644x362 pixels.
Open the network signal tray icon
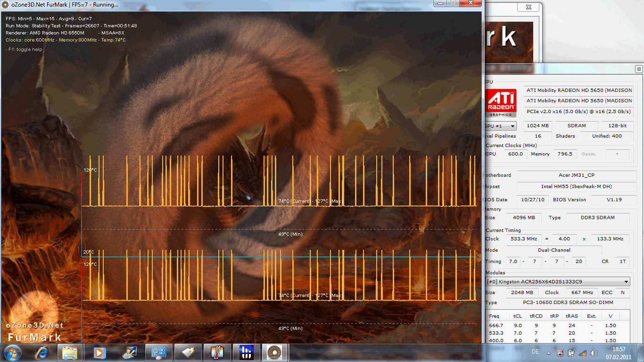coord(582,353)
